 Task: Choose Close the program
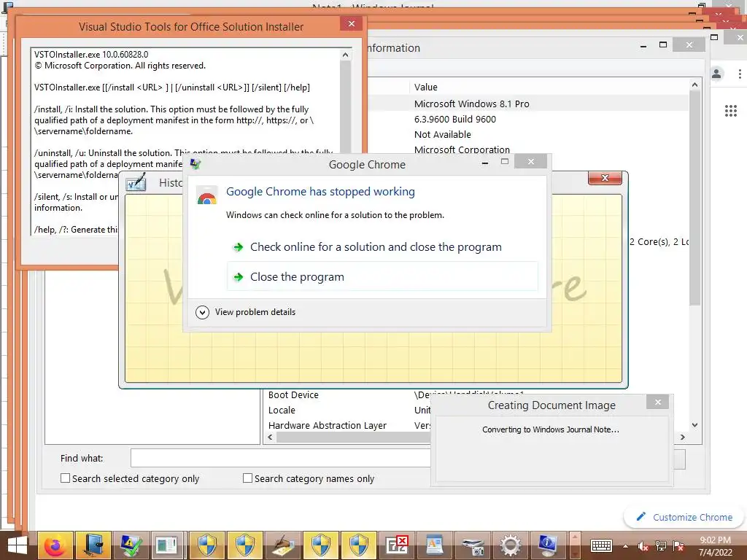point(382,276)
